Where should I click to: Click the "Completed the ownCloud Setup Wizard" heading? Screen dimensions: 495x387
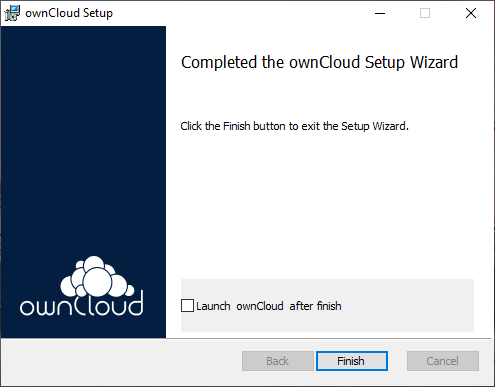point(319,62)
